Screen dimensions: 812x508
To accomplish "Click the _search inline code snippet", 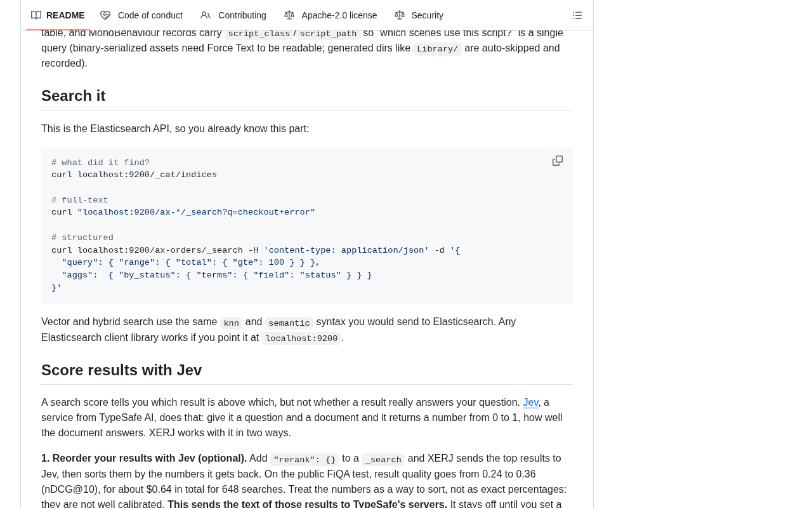I will pos(383,460).
